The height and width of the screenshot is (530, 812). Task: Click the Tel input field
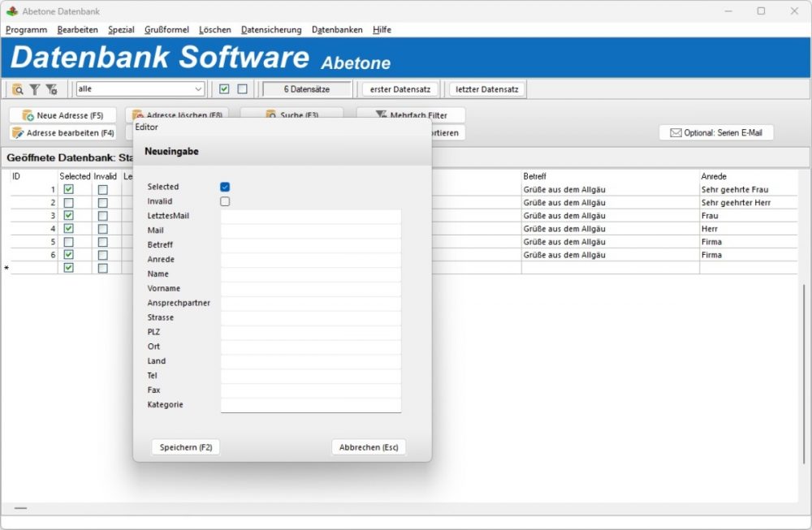point(311,376)
